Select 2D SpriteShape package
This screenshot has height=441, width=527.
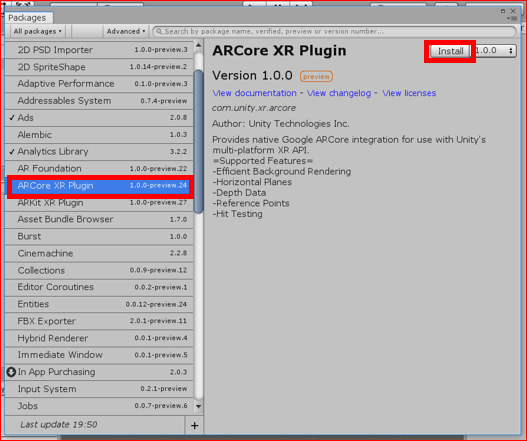[99, 67]
